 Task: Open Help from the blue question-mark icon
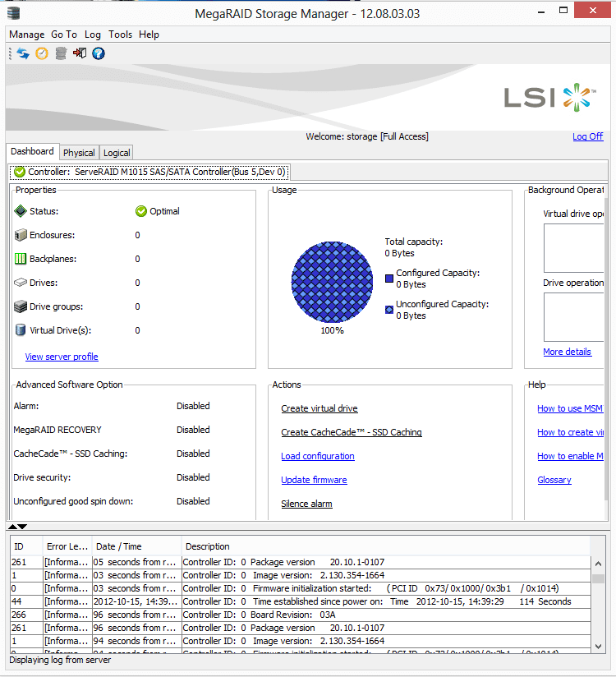[x=99, y=53]
